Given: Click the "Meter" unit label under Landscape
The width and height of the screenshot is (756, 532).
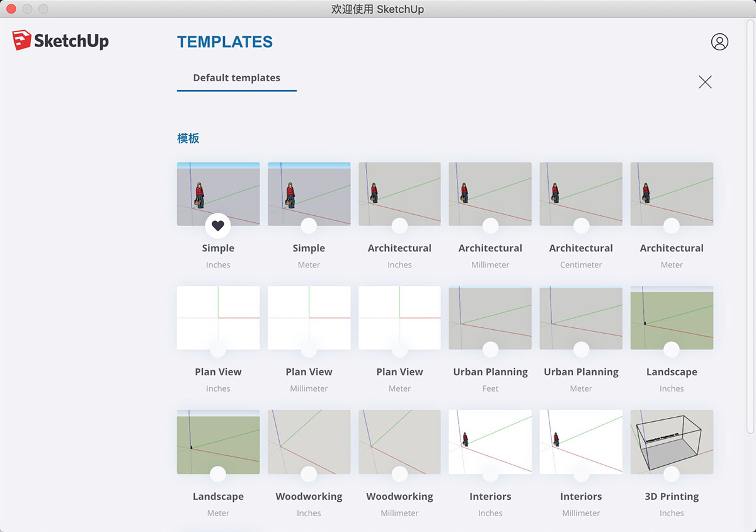Looking at the screenshot, I should click(218, 513).
